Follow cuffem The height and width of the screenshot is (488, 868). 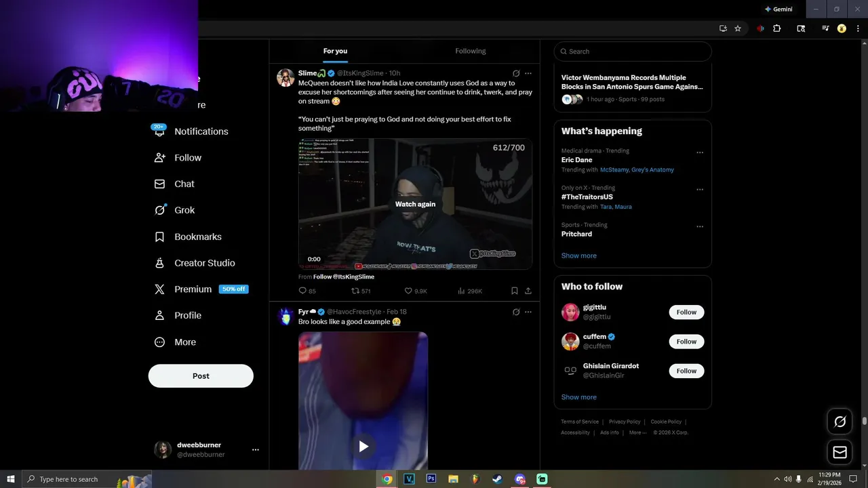coord(686,342)
